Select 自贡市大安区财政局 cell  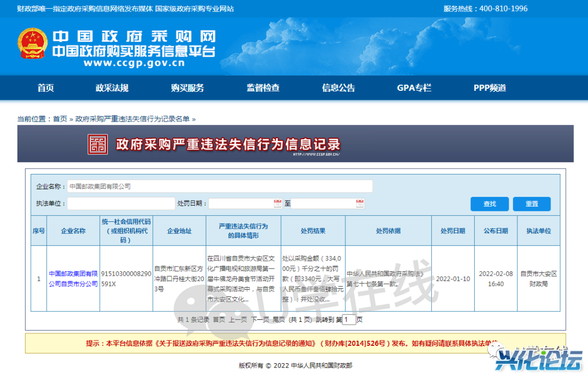(538, 278)
